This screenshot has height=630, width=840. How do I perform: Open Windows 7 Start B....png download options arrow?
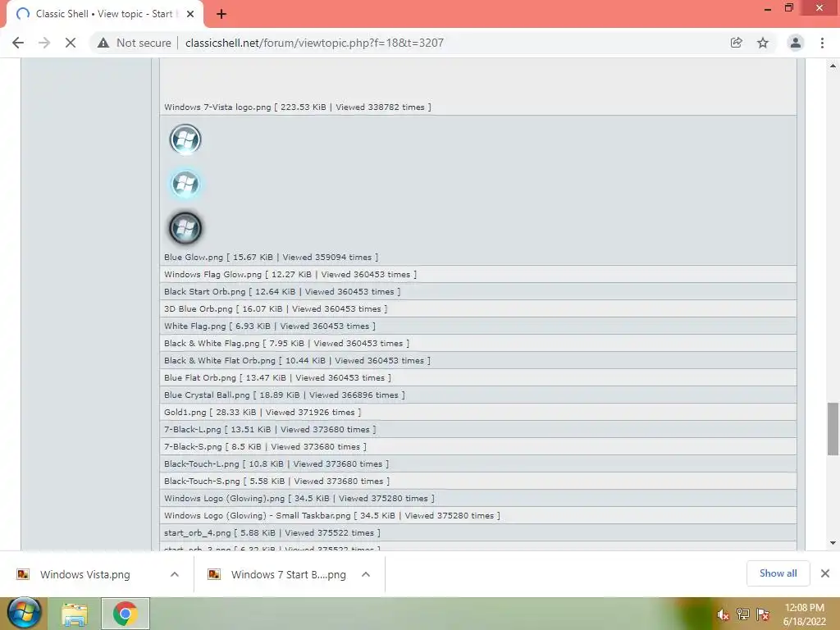pos(366,574)
